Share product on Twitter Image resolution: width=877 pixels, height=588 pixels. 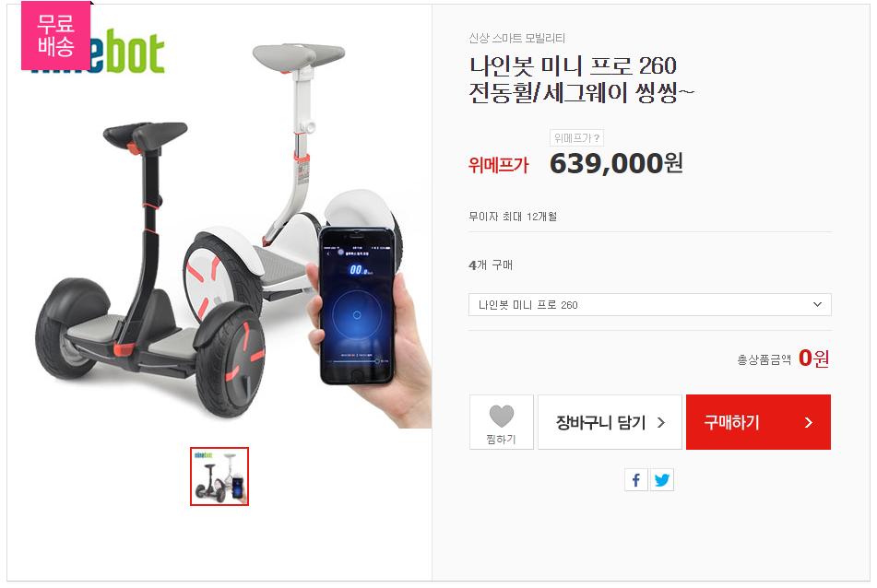(x=661, y=479)
